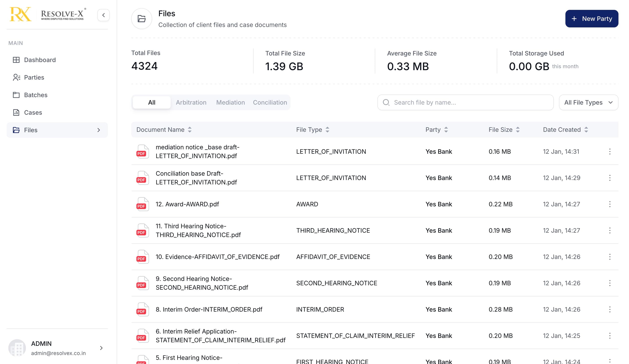Open the row menu for mediation notice file
629x364 pixels.
click(x=609, y=152)
